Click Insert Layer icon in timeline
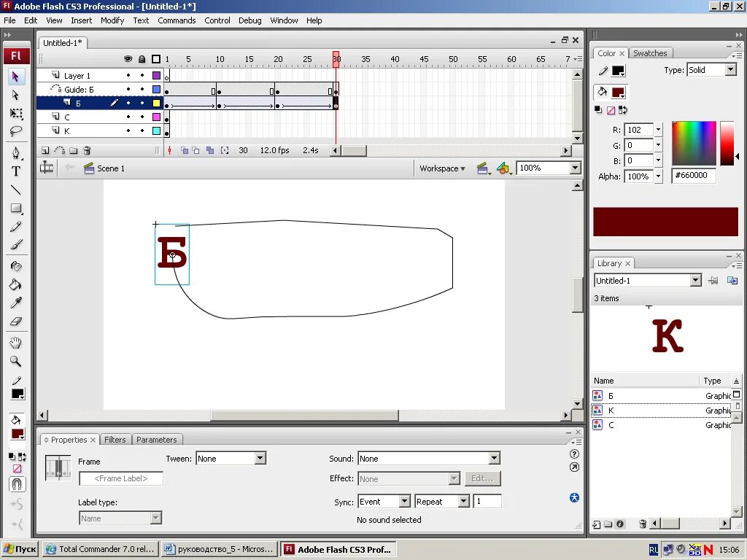This screenshot has height=560, width=747. point(44,150)
